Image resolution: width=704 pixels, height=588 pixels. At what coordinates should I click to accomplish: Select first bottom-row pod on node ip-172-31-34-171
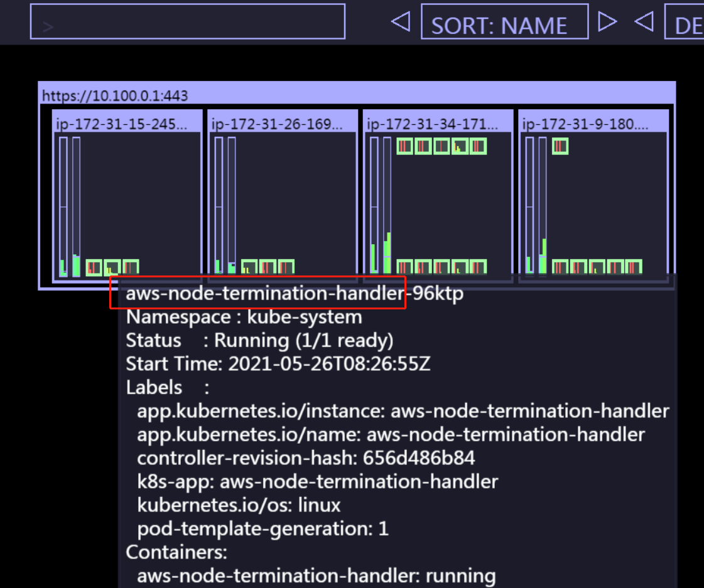405,267
